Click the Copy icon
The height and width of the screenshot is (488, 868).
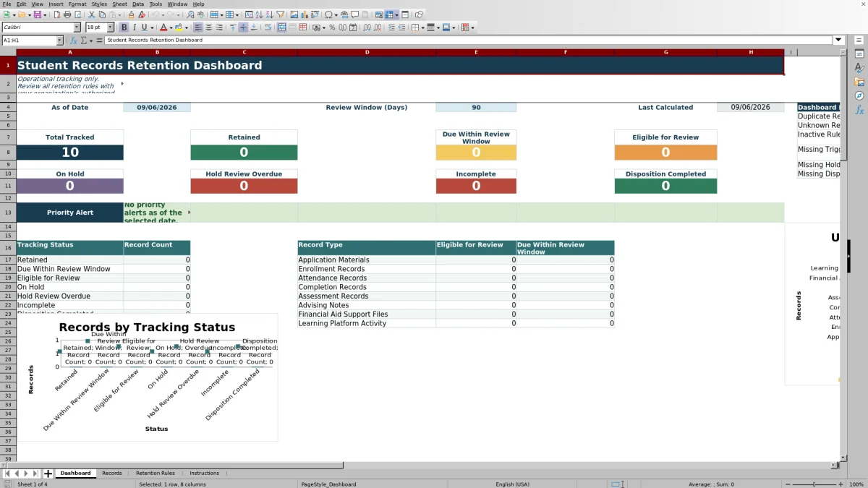pos(102,14)
